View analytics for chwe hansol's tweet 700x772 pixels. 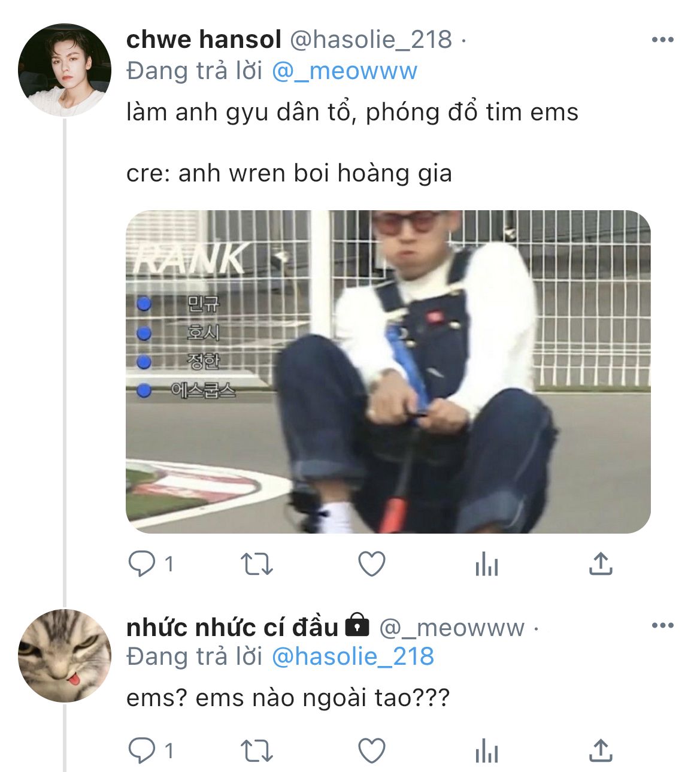tap(486, 564)
